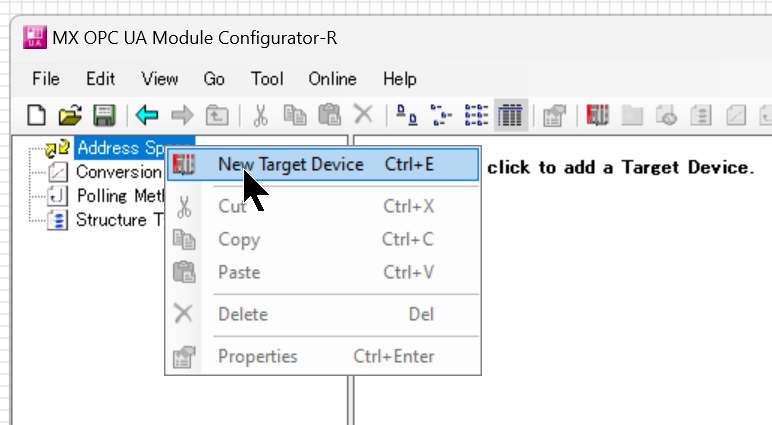The width and height of the screenshot is (772, 425).
Task: Select the Polling Method tree node
Action: [x=121, y=196]
